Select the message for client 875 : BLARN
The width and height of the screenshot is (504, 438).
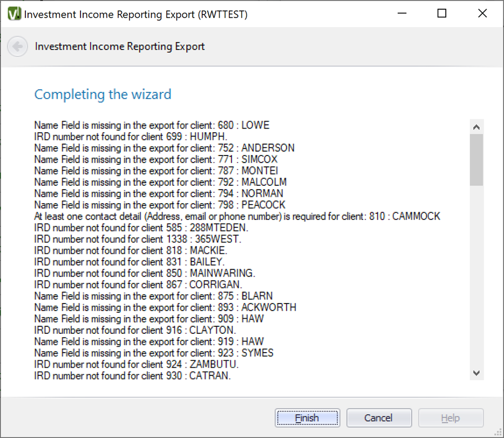[153, 296]
